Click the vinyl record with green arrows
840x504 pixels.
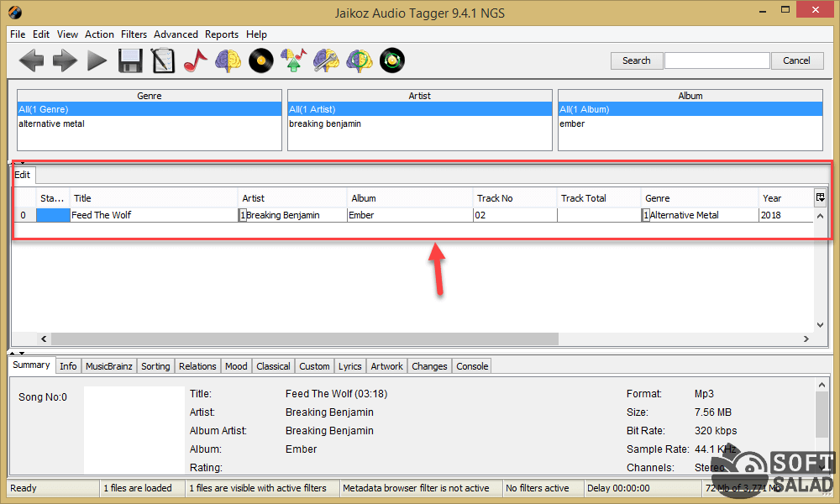point(392,60)
